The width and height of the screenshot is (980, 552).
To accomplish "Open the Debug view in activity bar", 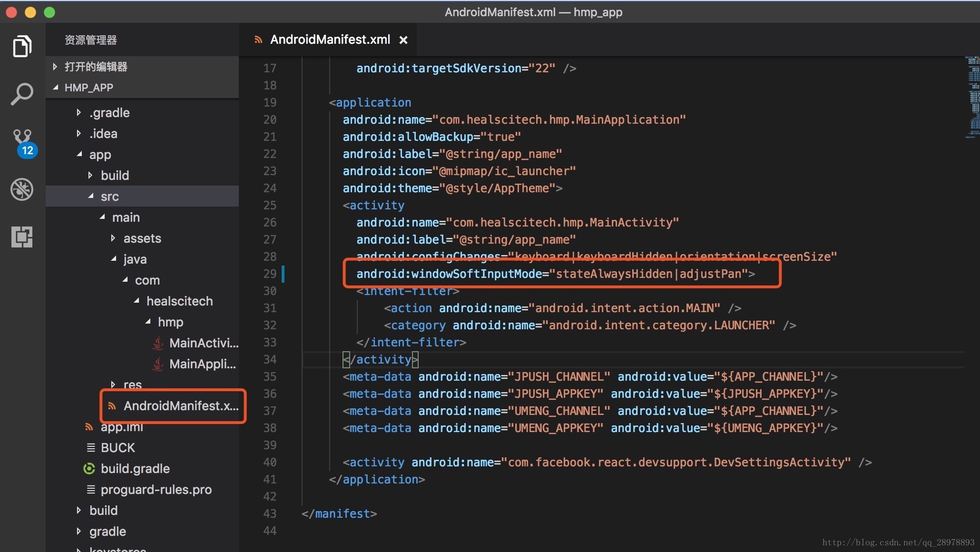I will point(22,189).
